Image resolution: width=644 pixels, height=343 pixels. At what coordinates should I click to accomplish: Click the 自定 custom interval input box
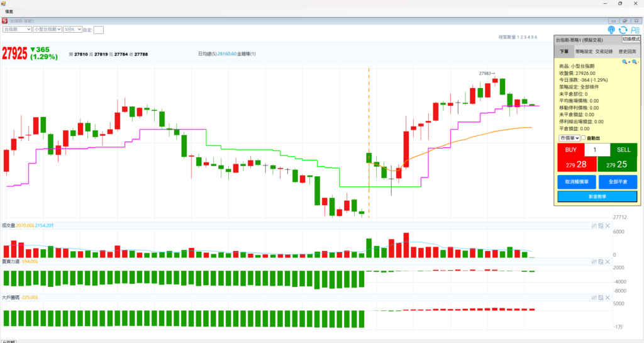tap(99, 30)
